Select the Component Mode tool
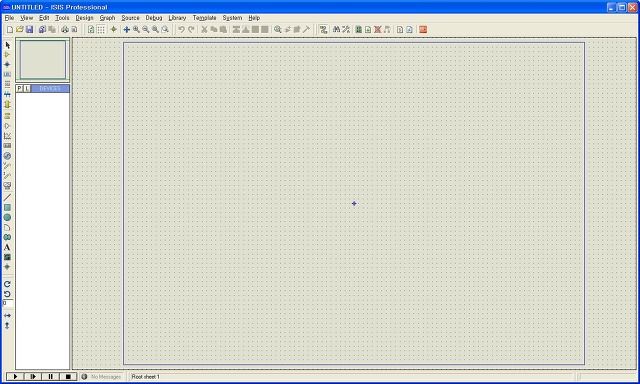Viewport: 640px width, 384px height. 7,55
